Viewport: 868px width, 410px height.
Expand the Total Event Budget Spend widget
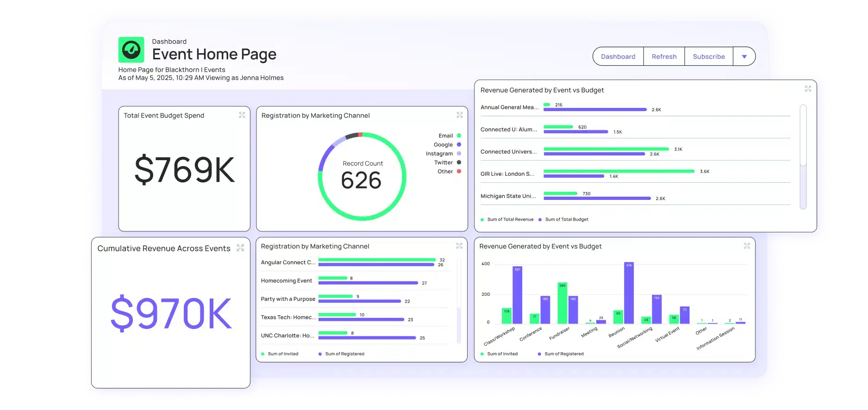point(242,115)
